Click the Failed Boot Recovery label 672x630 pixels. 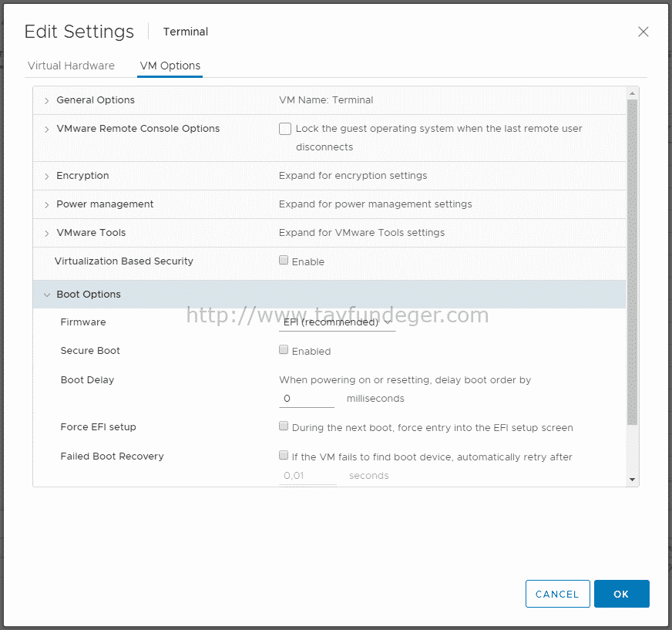112,456
